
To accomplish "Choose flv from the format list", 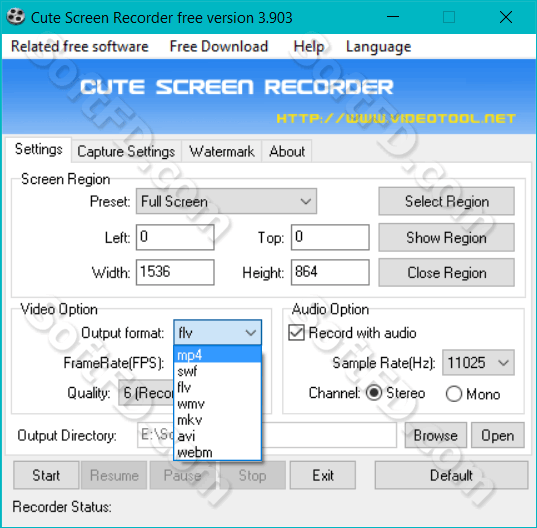I will 217,387.
